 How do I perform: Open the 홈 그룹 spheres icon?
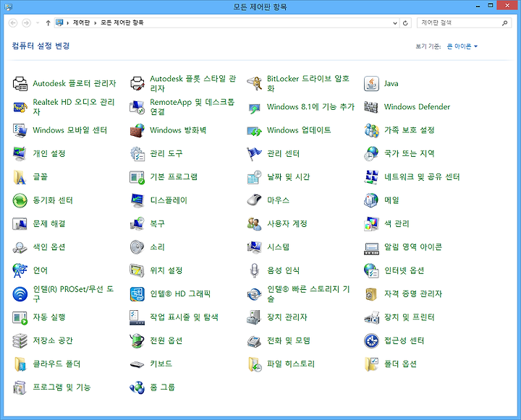pos(137,387)
